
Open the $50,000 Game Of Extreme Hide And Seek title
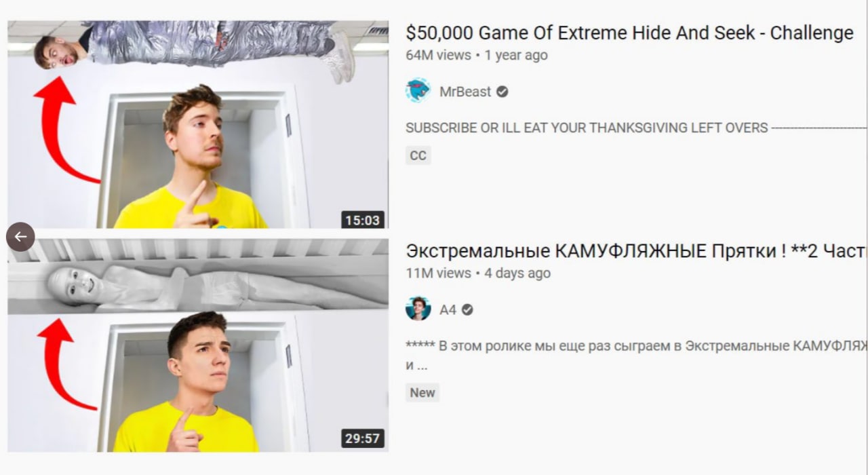[x=629, y=33]
